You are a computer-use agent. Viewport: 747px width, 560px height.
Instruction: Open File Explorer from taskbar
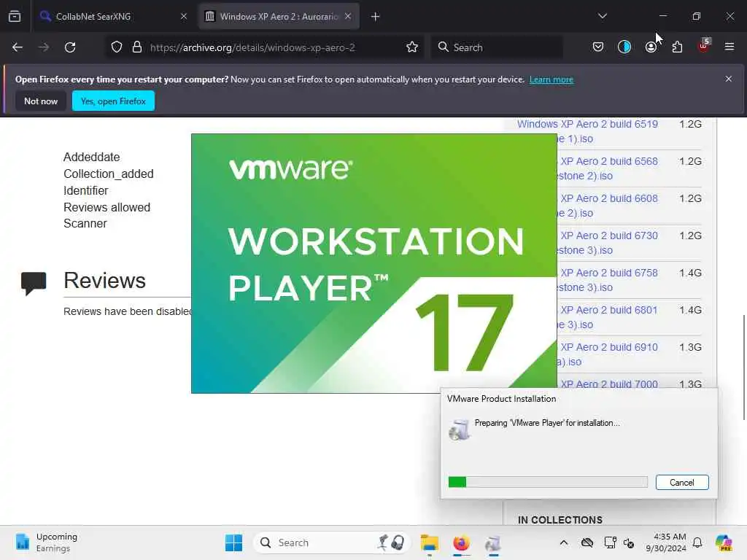(x=429, y=542)
